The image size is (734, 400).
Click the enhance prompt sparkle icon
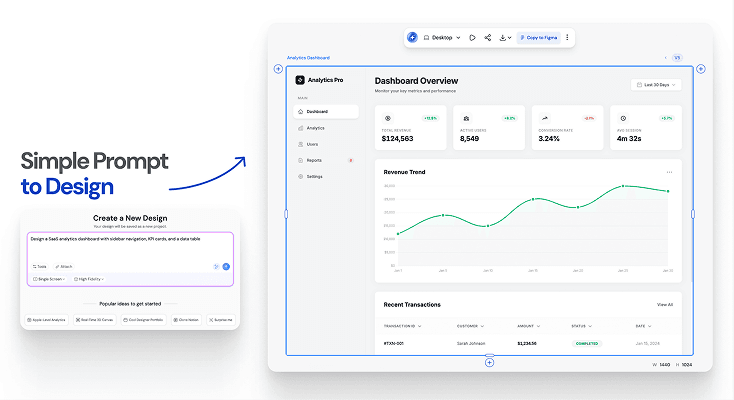(x=216, y=267)
